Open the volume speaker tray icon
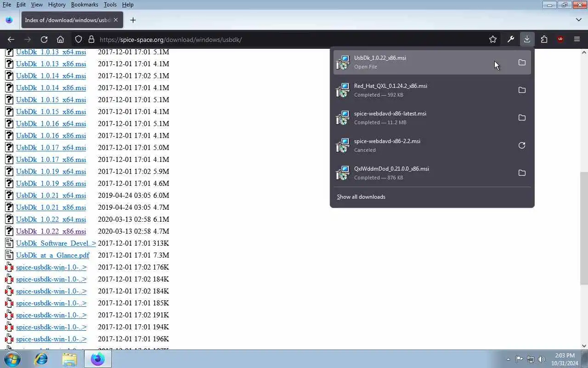The width and height of the screenshot is (588, 368). pyautogui.click(x=542, y=359)
